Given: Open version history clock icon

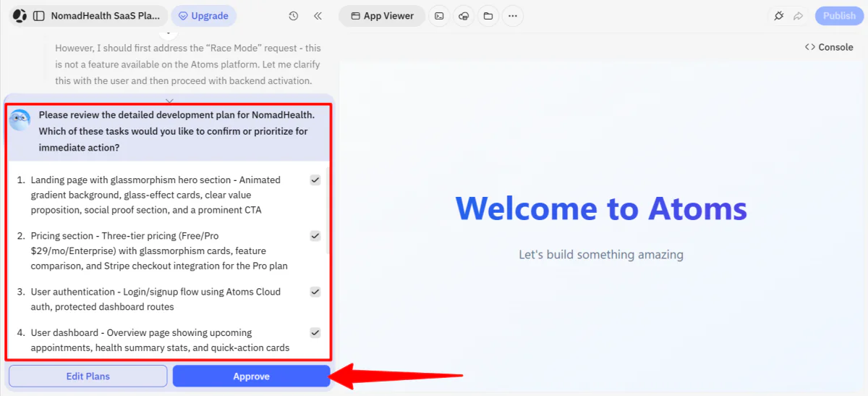Looking at the screenshot, I should click(293, 16).
